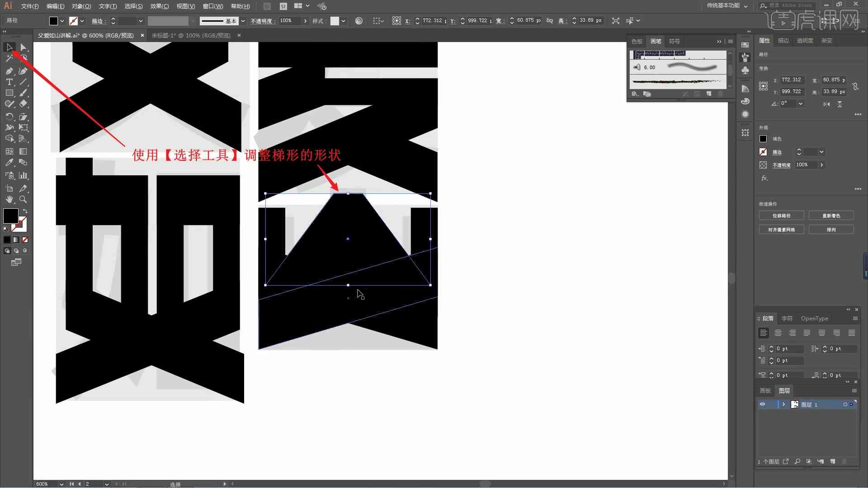The image size is (868, 488).
Task: Select the Selection tool (arrow)
Action: (x=8, y=47)
